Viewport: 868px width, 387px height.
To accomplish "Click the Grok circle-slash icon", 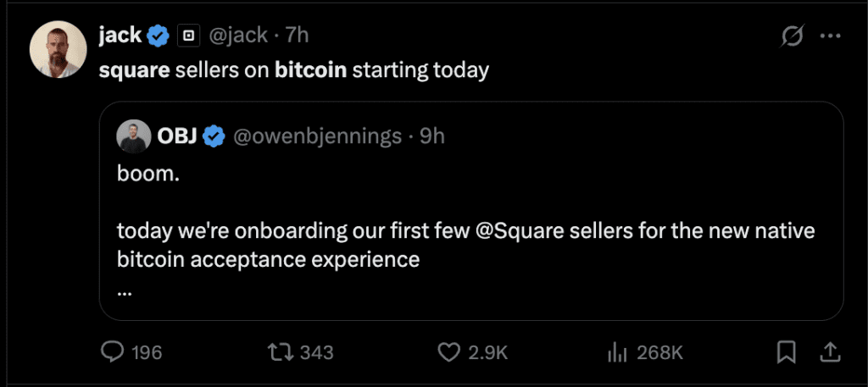I will point(793,36).
